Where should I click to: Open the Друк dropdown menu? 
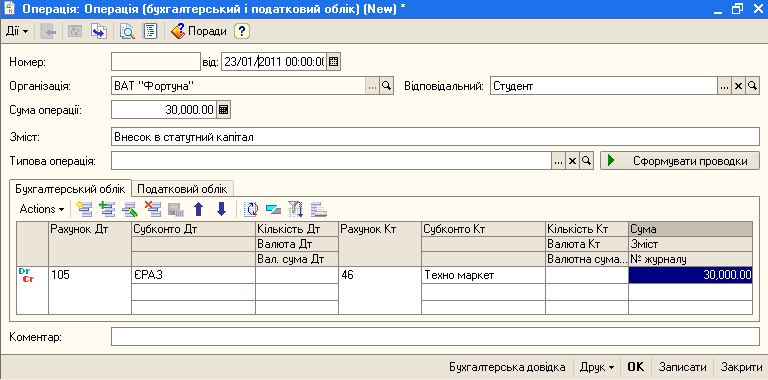[x=597, y=367]
